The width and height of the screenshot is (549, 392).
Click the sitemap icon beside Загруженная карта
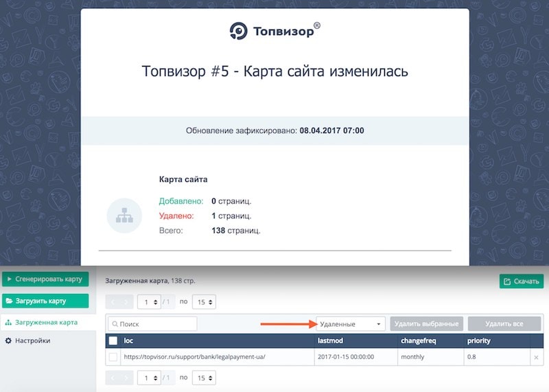8,322
